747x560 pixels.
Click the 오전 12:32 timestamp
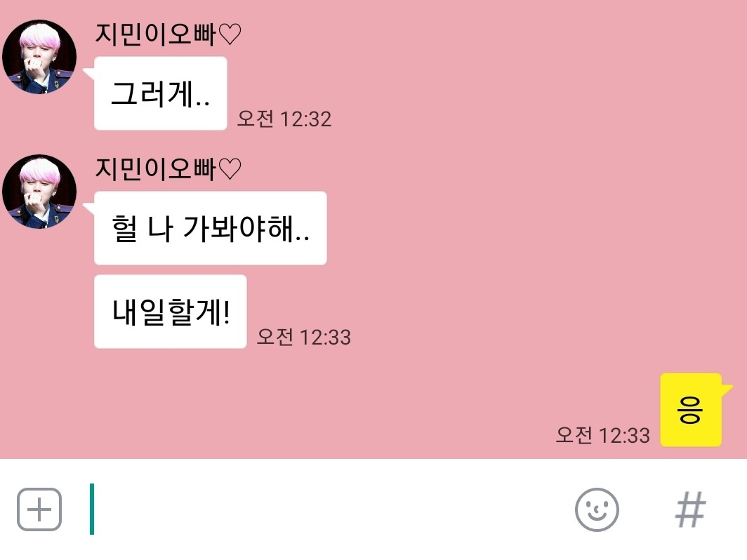284,119
